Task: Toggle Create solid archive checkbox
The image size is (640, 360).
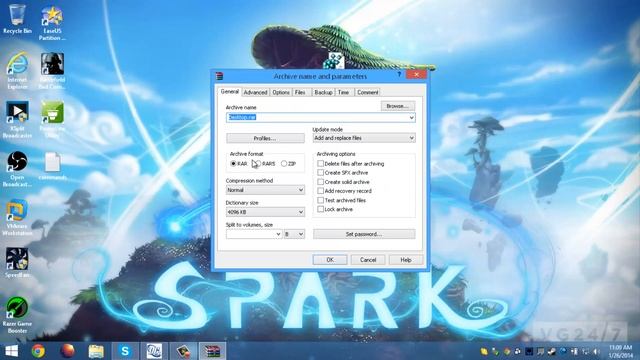Action: [x=321, y=182]
